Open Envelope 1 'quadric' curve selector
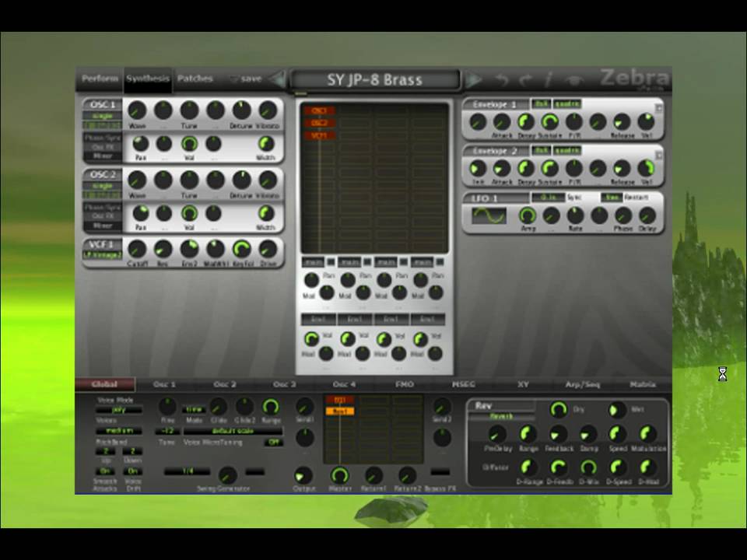Screen dimensions: 747x560 (567, 103)
